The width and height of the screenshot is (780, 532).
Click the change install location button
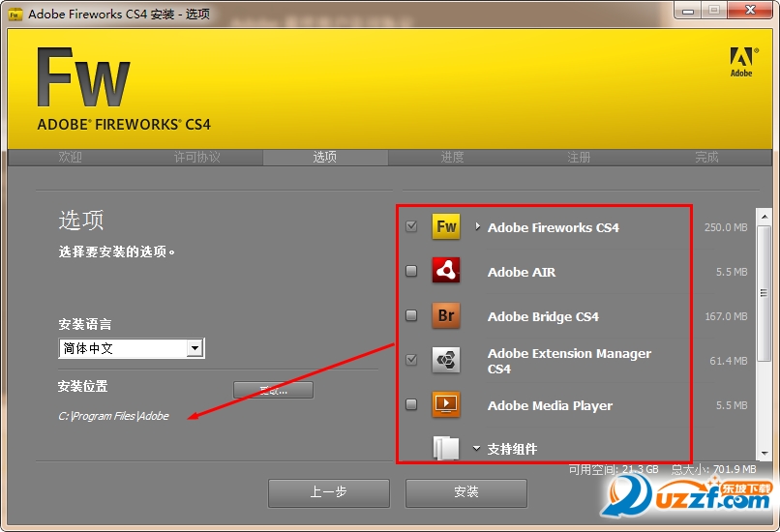[x=273, y=391]
